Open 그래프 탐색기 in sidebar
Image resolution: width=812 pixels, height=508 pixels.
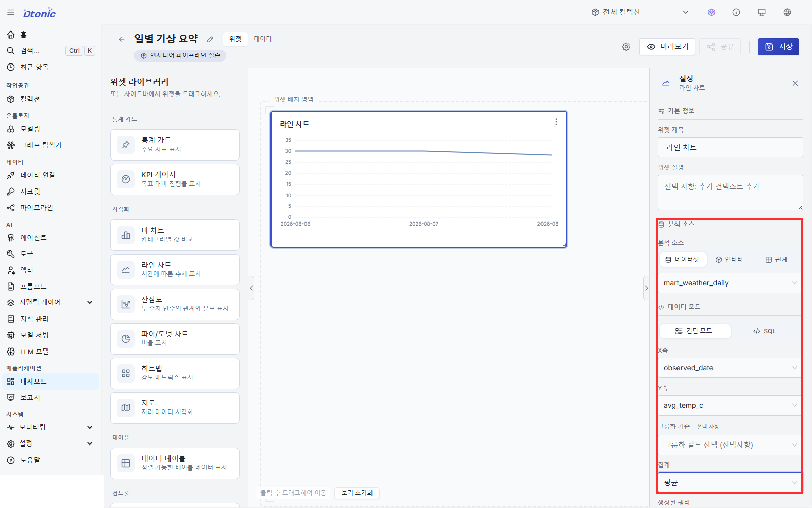pyautogui.click(x=50, y=145)
